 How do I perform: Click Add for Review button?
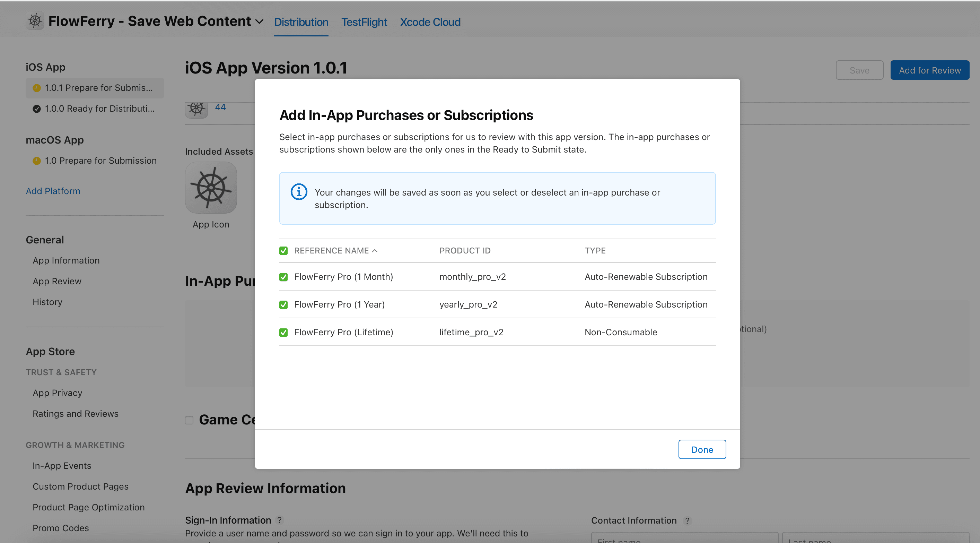pyautogui.click(x=929, y=70)
